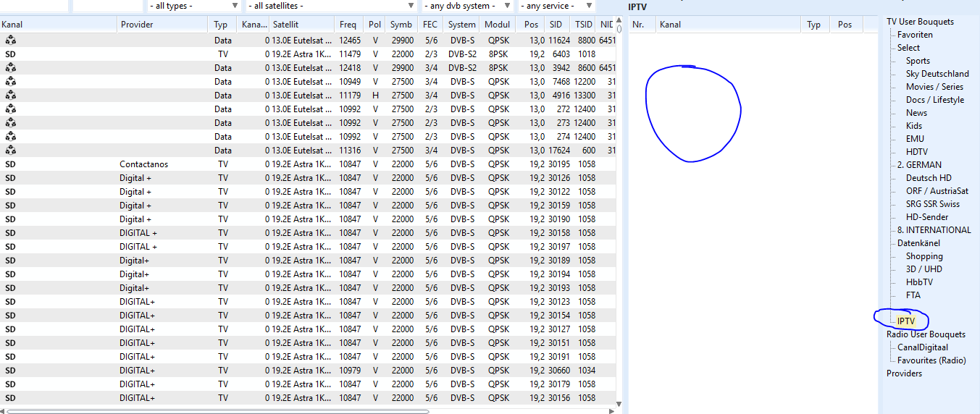Viewport: 980px width, 414px height.
Task: Open the Favourites (Radio) bouquet
Action: (931, 360)
